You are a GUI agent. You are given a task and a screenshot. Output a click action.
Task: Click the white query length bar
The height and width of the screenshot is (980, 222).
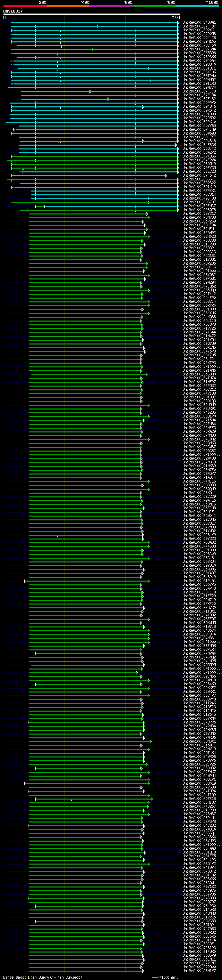click(92, 15)
